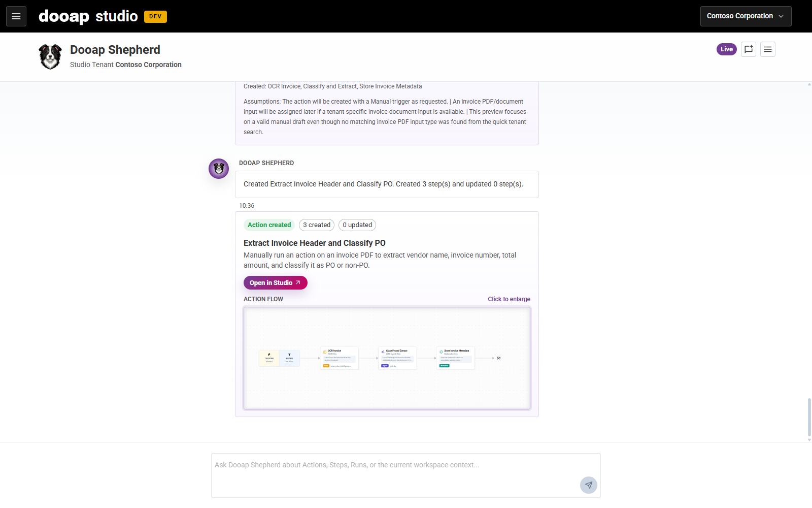The image size is (812, 508).
Task: Click the ACTION FLOW section label
Action: pyautogui.click(x=263, y=299)
